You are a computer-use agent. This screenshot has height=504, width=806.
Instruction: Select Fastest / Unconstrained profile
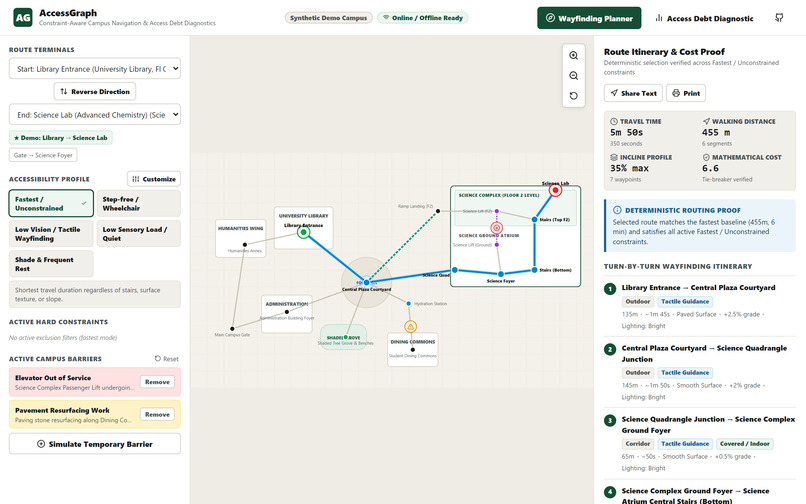point(51,203)
